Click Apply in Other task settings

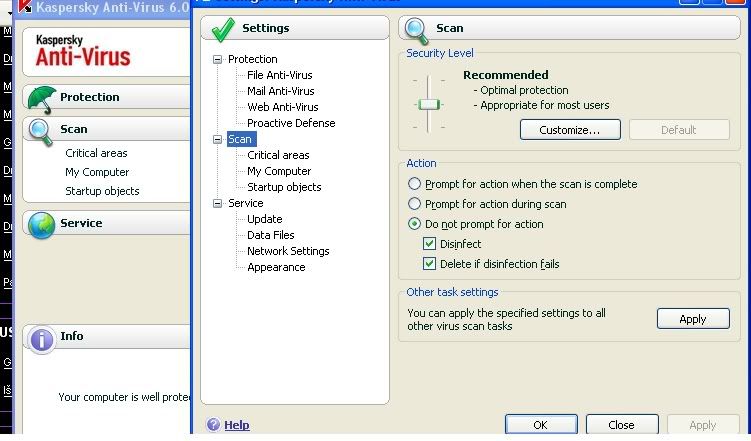click(693, 319)
